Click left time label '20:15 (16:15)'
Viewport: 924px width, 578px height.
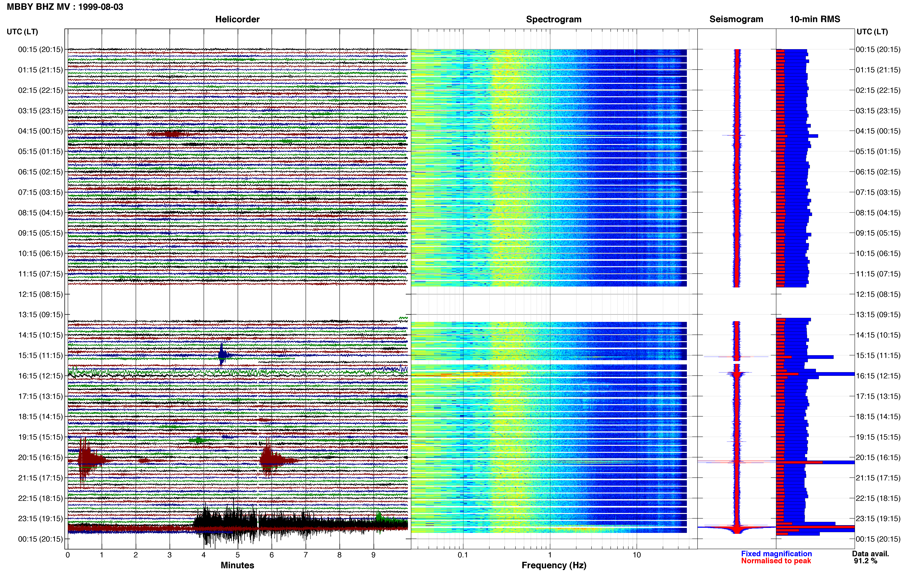tap(41, 458)
